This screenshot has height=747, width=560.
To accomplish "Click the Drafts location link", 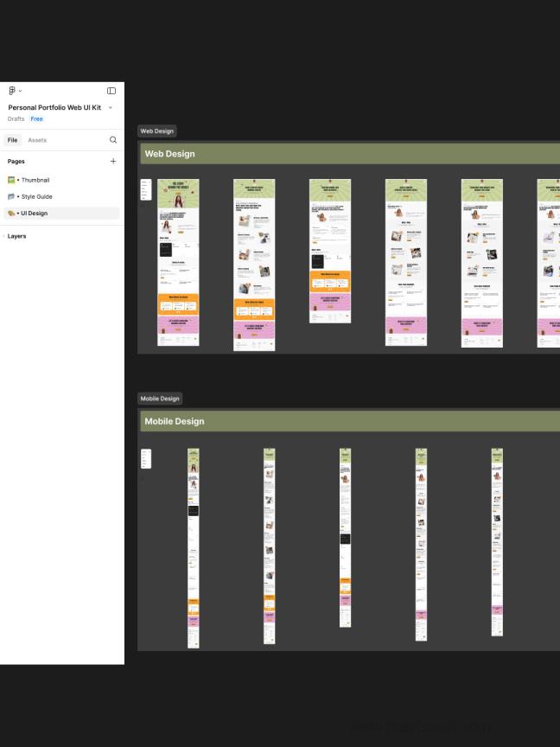I will pos(16,118).
